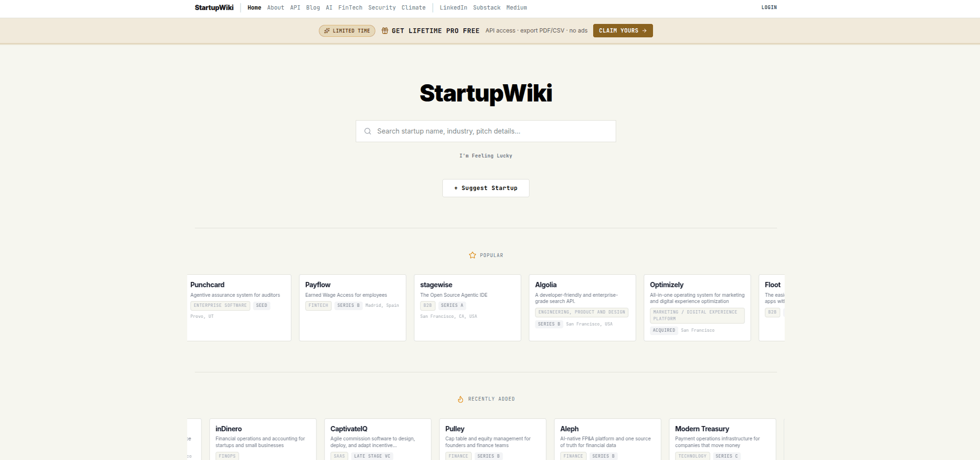Open the Home nav item

(254, 8)
